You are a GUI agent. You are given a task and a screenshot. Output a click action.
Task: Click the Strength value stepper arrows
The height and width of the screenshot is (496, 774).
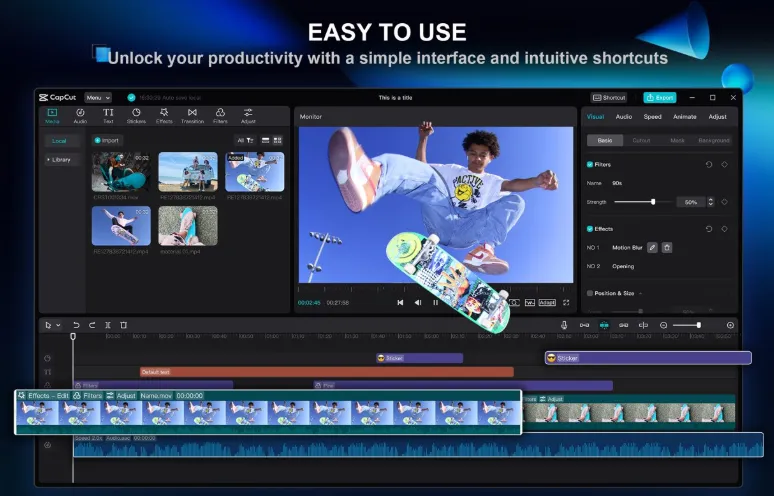711,202
